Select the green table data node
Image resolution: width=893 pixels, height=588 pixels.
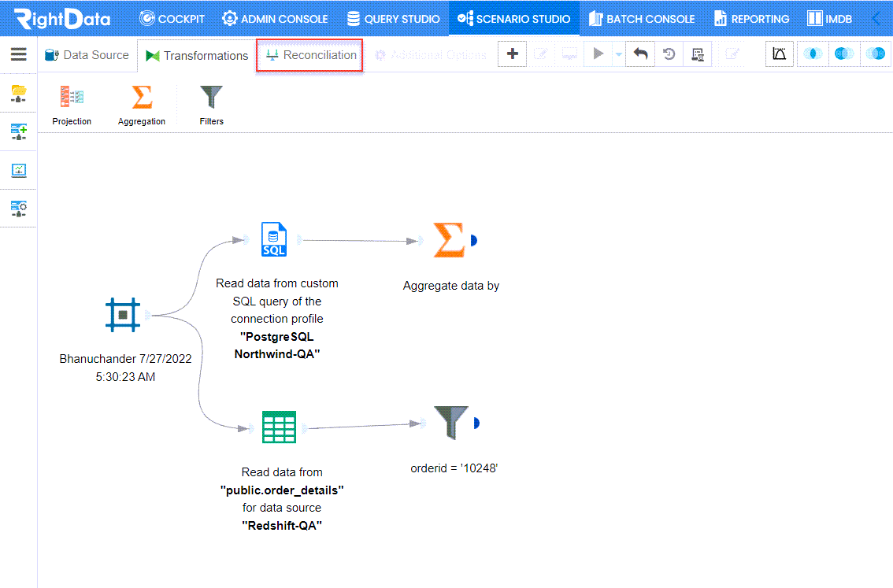tap(279, 427)
